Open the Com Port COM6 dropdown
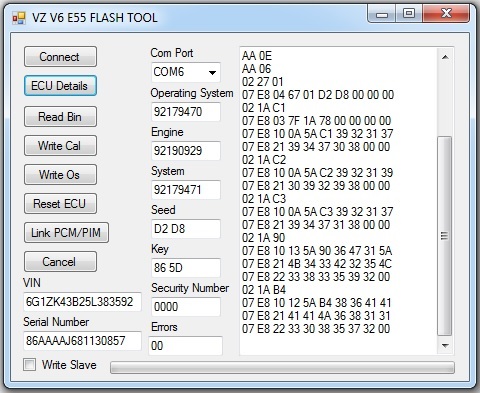This screenshot has height=393, width=480. (186, 72)
